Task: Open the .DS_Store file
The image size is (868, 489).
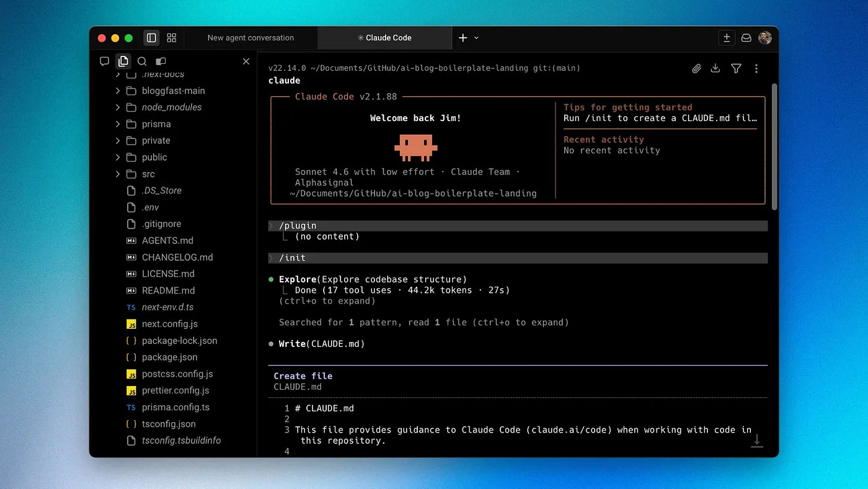Action: pos(162,191)
